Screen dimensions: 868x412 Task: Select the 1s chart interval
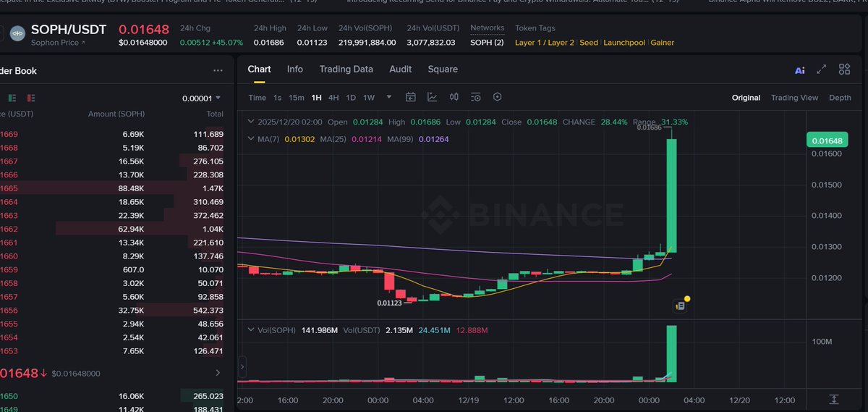(278, 98)
